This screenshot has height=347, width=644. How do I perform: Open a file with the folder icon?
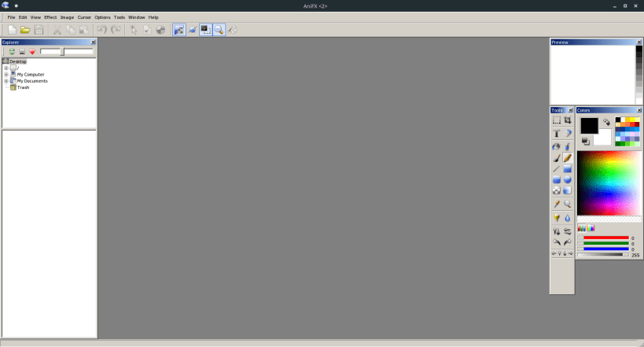[25, 30]
